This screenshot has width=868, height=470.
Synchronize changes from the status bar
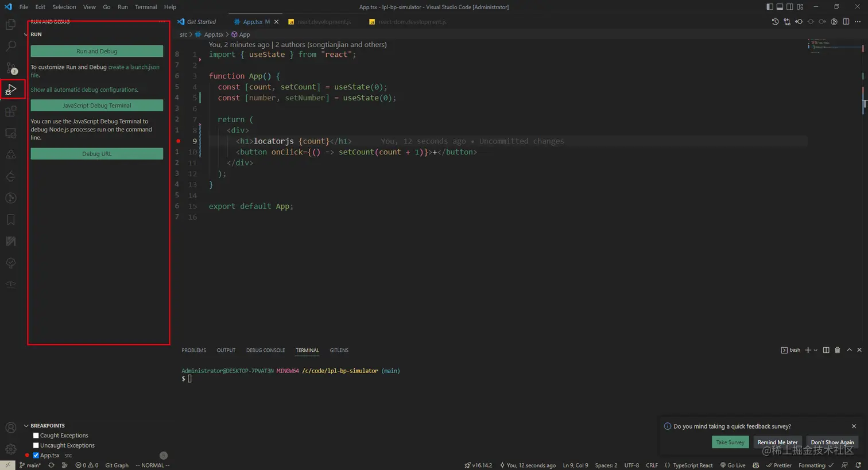point(51,465)
